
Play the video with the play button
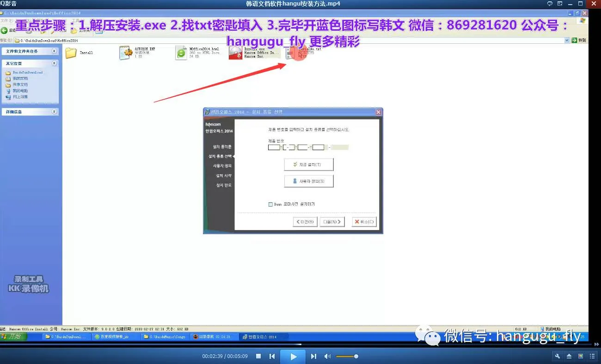(294, 356)
